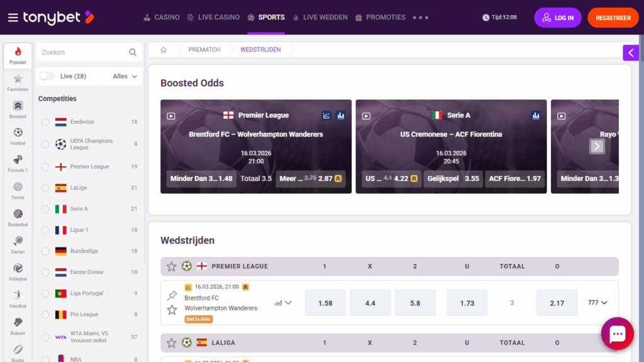The height and width of the screenshot is (362, 644).
Task: Select the Darten sidebar icon
Action: [18, 244]
